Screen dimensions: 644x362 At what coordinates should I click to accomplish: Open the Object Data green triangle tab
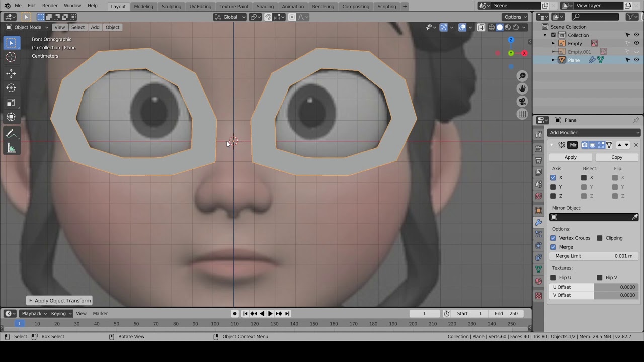click(538, 269)
